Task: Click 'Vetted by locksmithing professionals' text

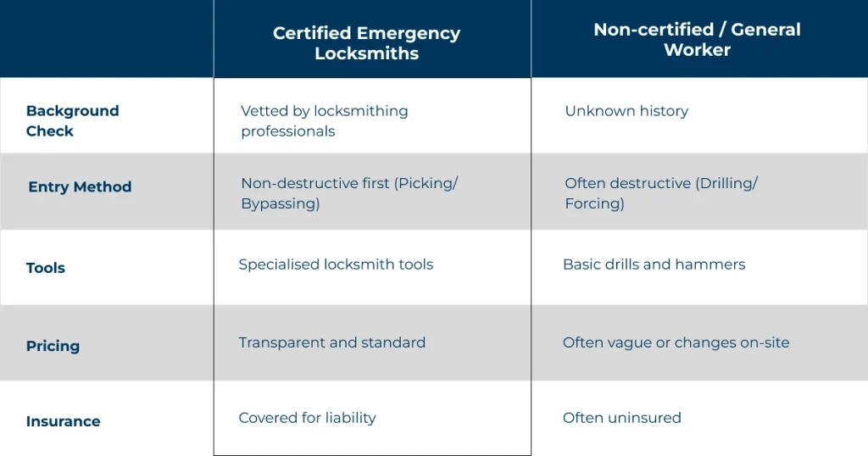Action: click(324, 120)
